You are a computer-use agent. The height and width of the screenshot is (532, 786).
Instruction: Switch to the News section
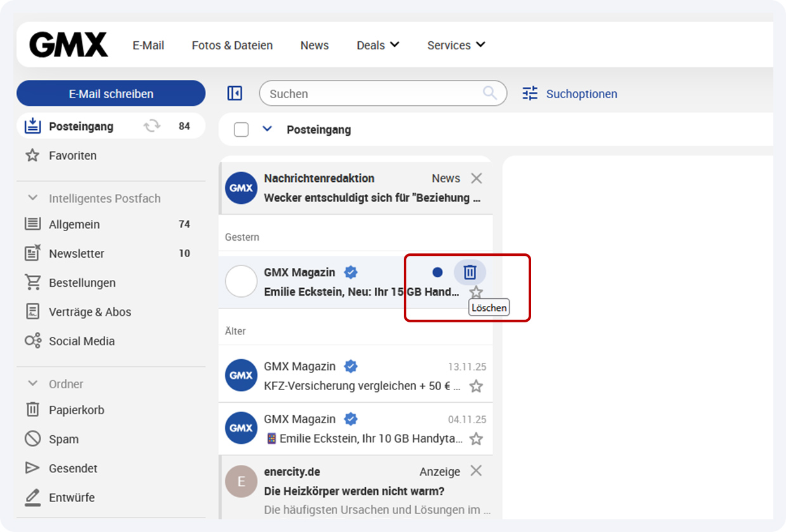tap(314, 45)
